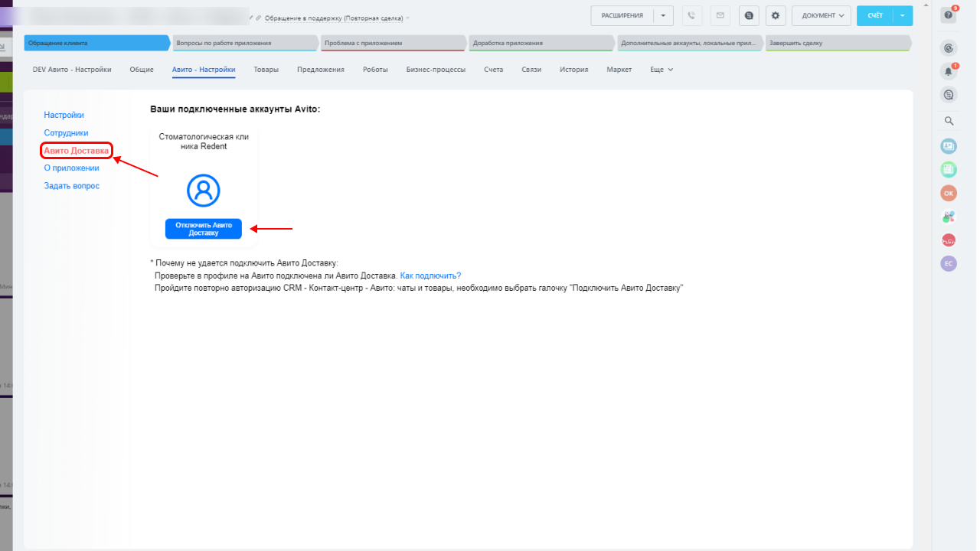Open notifications bell in right sidebar
Viewport: 980px width, 551px height.
pos(949,71)
